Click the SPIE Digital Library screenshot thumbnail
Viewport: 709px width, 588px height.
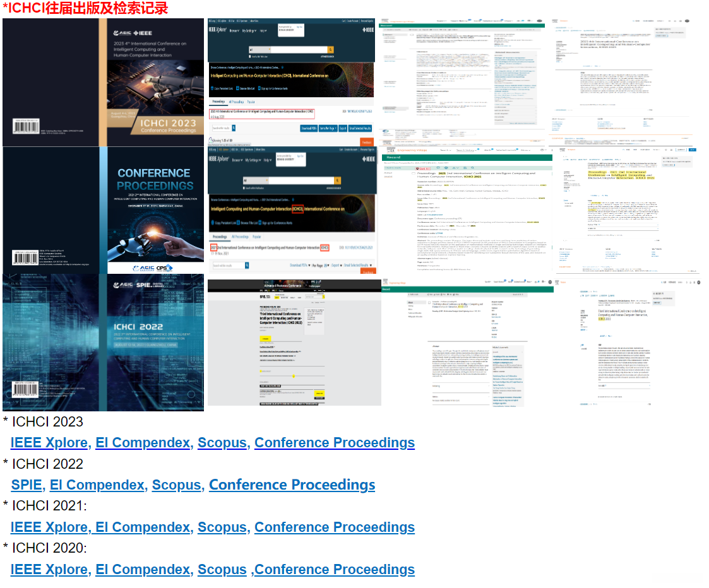(x=294, y=343)
